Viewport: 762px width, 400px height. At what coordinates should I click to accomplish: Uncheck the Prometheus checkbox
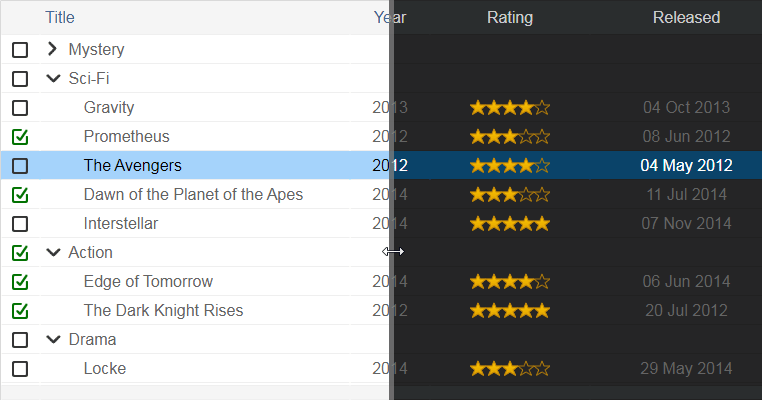pyautogui.click(x=20, y=136)
